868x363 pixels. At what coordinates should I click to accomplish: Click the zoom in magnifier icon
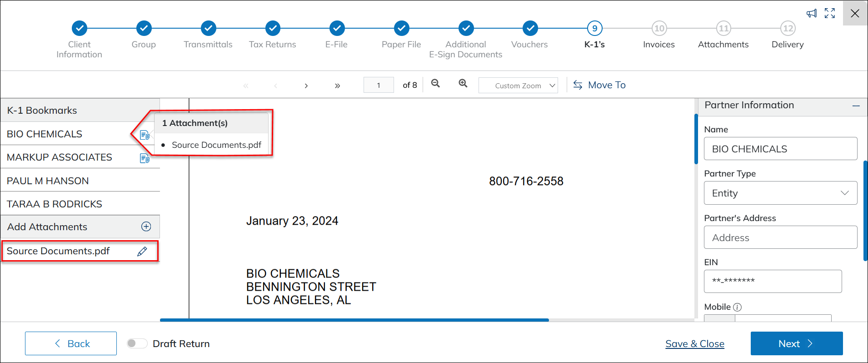point(463,83)
